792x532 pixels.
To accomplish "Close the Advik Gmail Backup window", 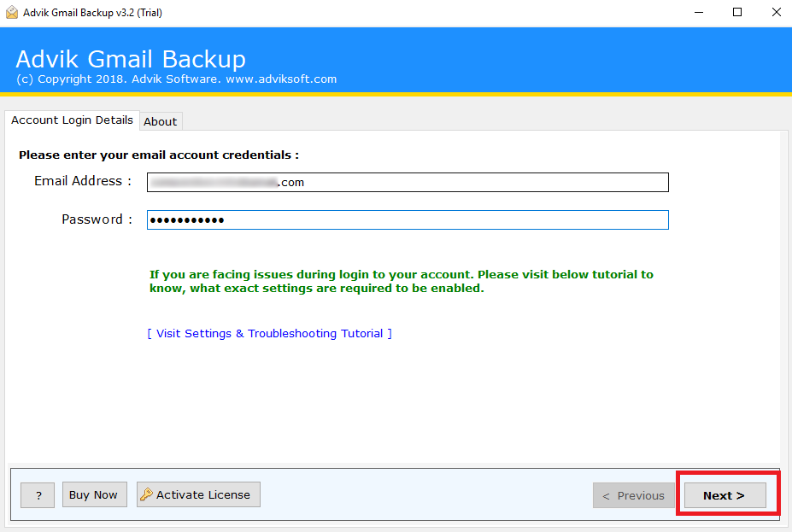I will tap(777, 12).
